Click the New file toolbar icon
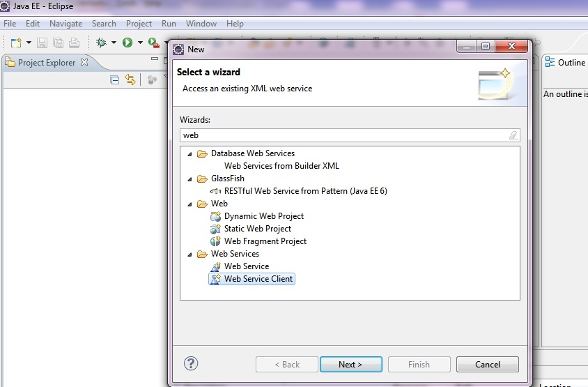This screenshot has width=588, height=387. [x=16, y=43]
